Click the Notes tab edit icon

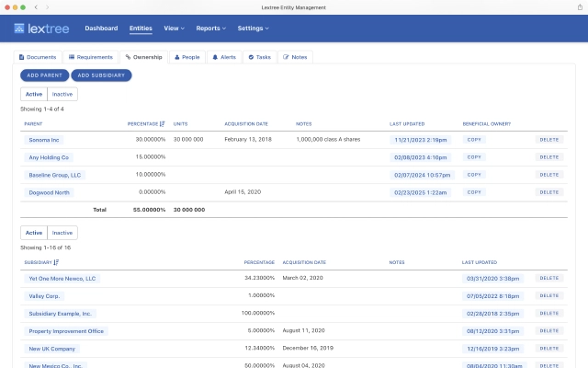coord(286,57)
